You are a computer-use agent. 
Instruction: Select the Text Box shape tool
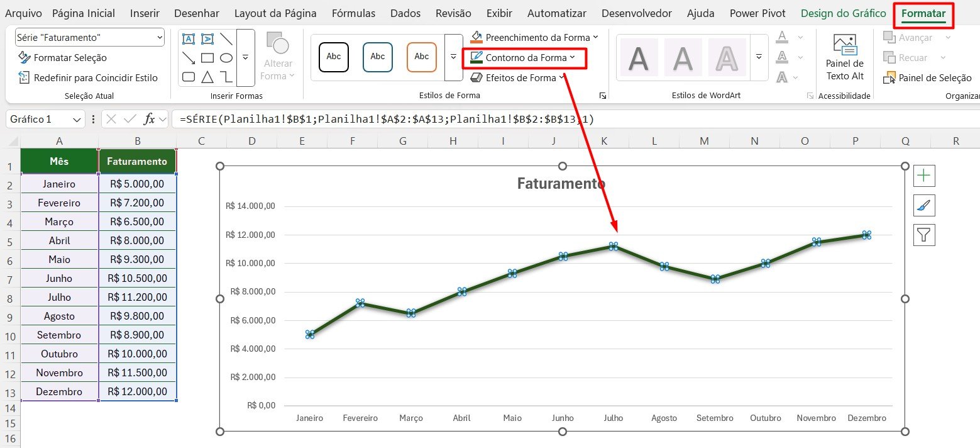point(188,38)
